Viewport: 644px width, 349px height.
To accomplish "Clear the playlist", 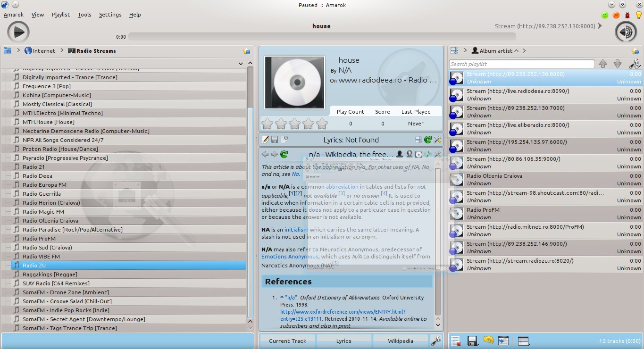I will 456,341.
